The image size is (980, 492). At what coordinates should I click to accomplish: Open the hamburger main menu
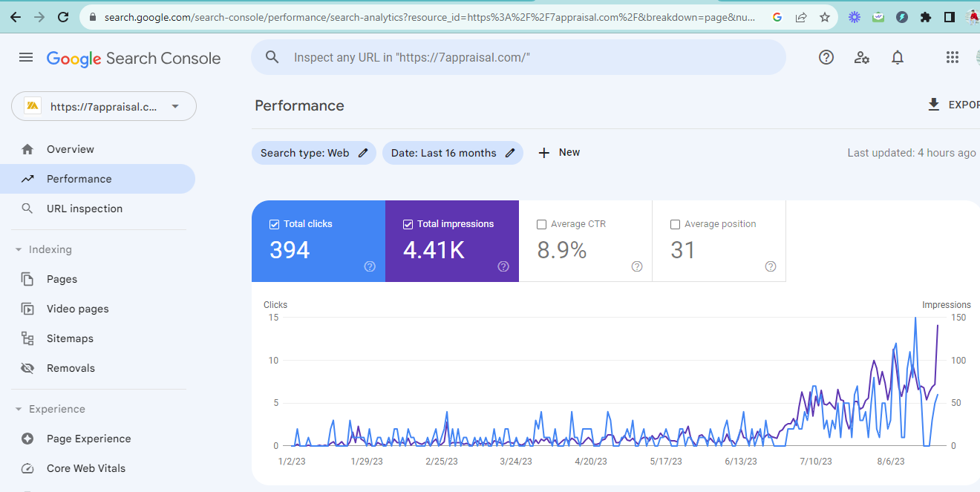[x=26, y=58]
